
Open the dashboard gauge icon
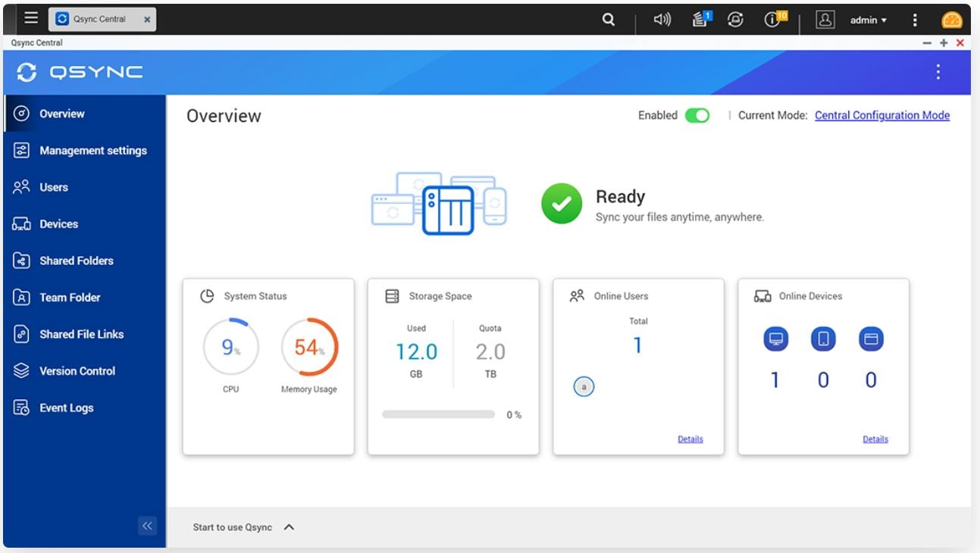[x=951, y=20]
